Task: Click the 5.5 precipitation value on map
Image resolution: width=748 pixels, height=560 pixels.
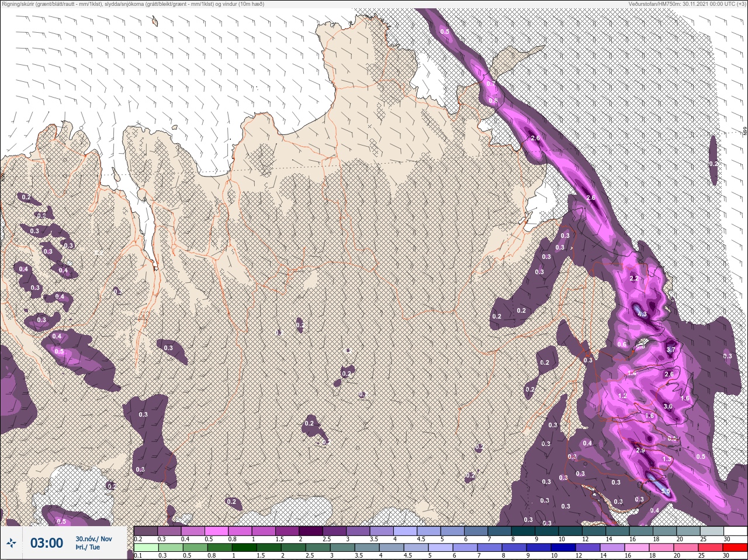Action: tap(665, 492)
